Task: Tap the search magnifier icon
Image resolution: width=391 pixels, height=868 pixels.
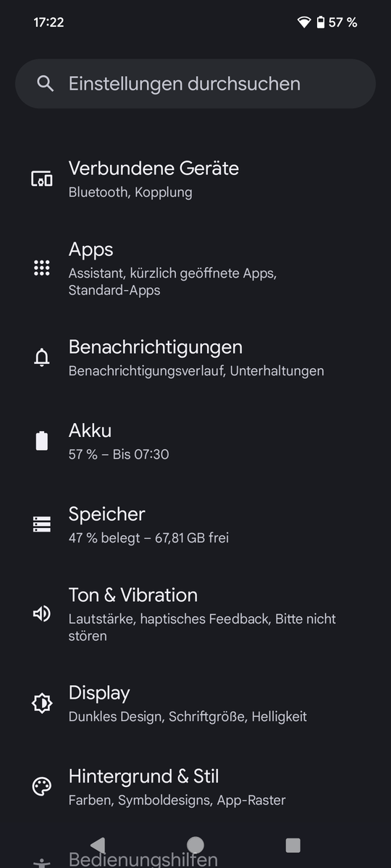Action: (45, 84)
